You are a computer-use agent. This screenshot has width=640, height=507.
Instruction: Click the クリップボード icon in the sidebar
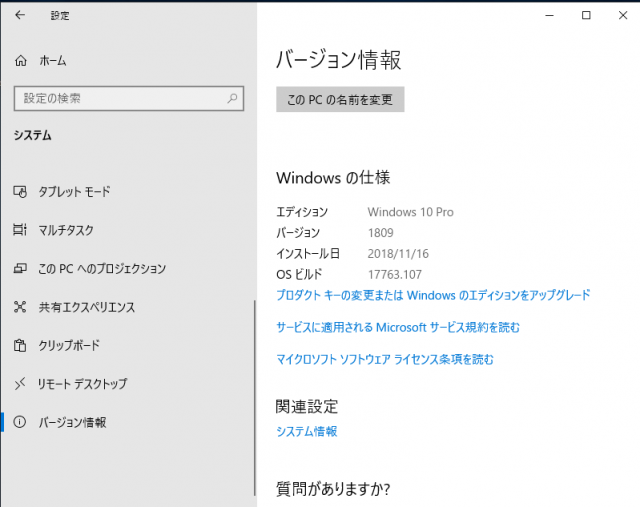point(21,345)
